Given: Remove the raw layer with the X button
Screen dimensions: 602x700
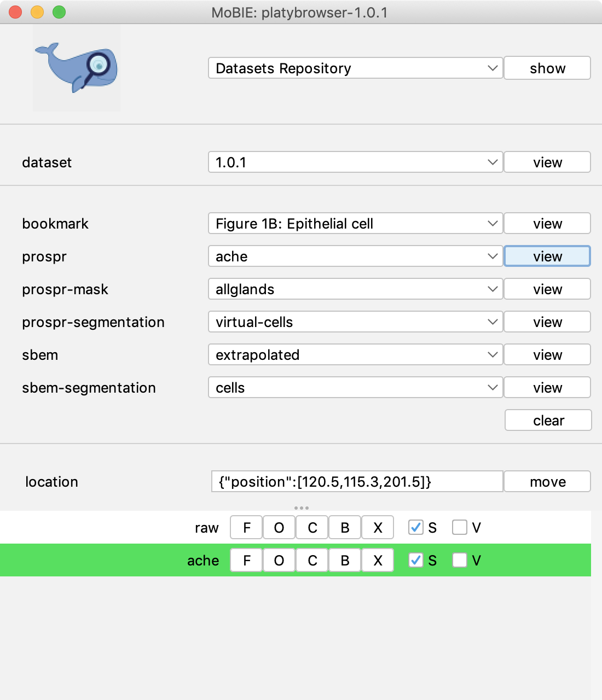Looking at the screenshot, I should click(x=378, y=527).
